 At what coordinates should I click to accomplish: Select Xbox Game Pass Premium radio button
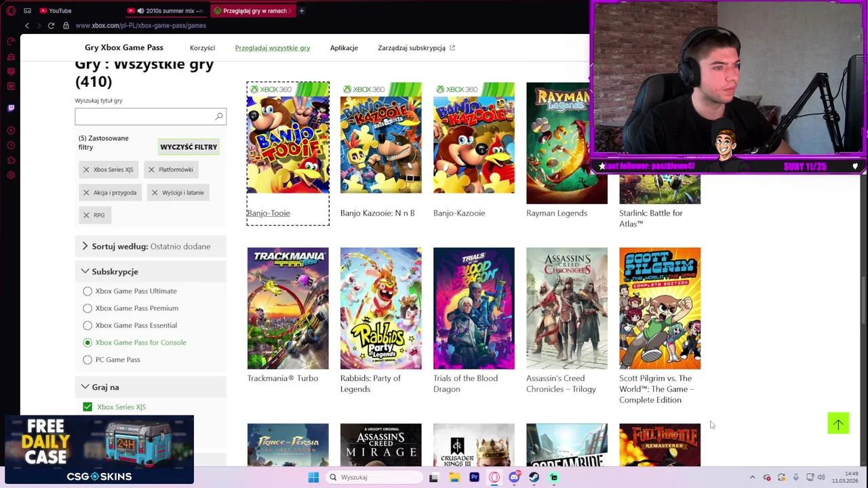87,308
